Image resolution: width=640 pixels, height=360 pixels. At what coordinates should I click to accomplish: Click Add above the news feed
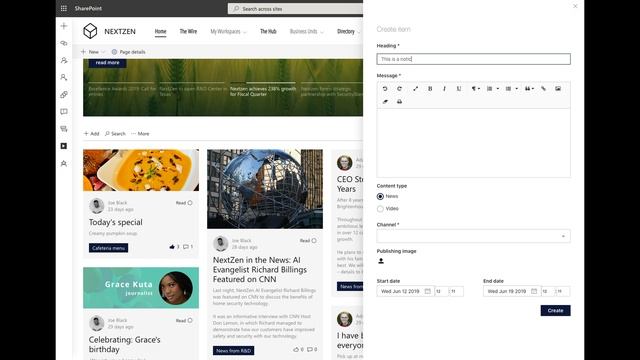click(91, 133)
